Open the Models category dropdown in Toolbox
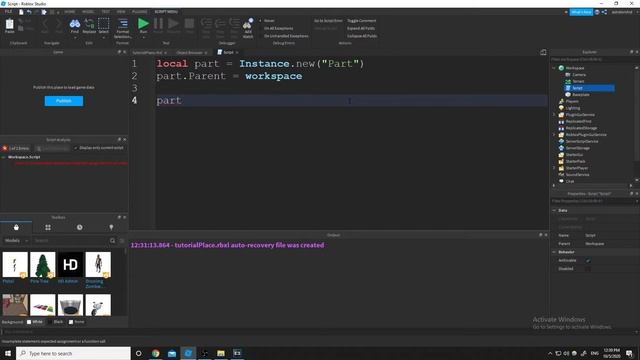The height and width of the screenshot is (360, 640). 16,241
